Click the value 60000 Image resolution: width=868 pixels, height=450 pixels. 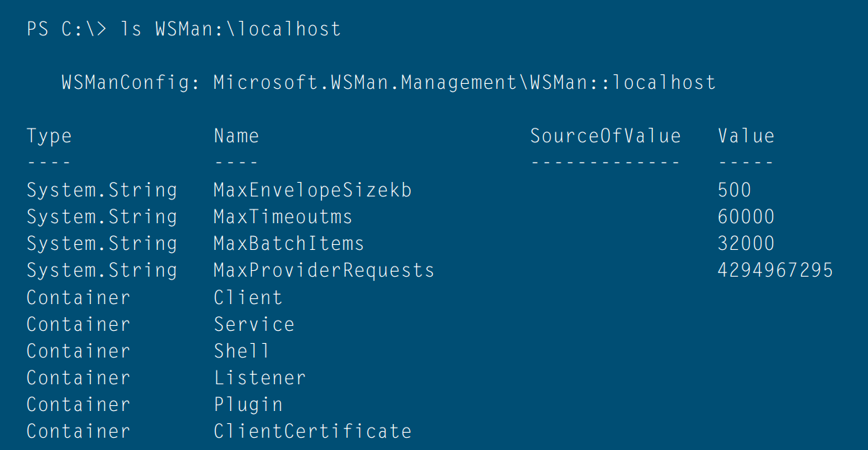tap(745, 217)
